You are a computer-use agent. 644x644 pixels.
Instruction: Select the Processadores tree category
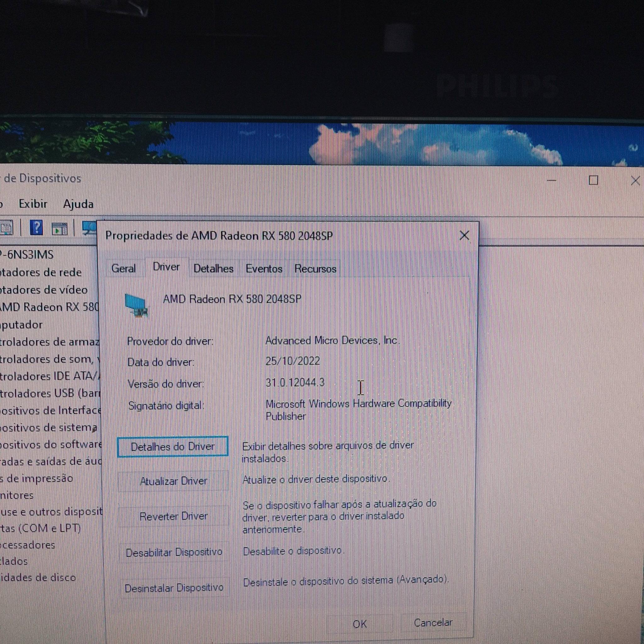(x=28, y=545)
